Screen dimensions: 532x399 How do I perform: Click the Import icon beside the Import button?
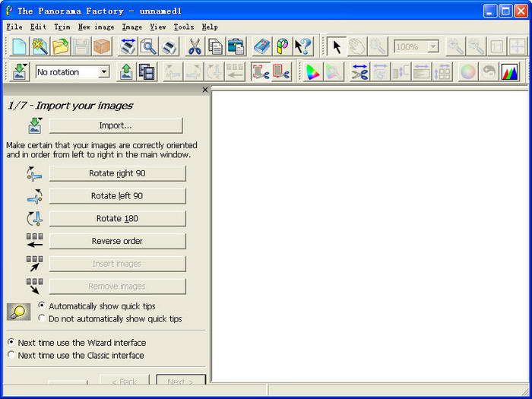coord(35,125)
